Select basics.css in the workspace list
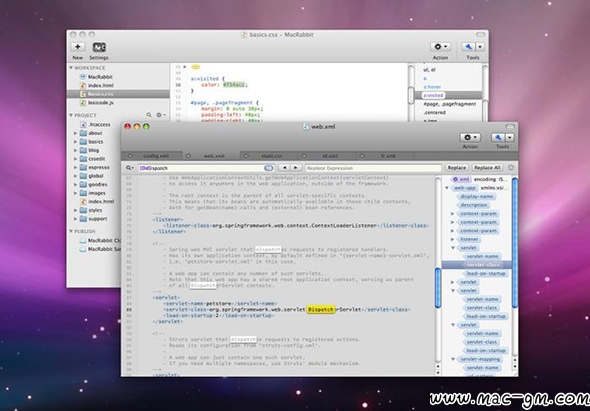Screen dimensions: 590x411 coord(118,94)
